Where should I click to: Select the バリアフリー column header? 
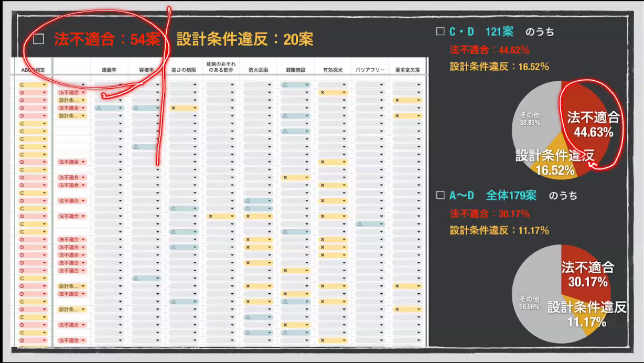tap(370, 69)
